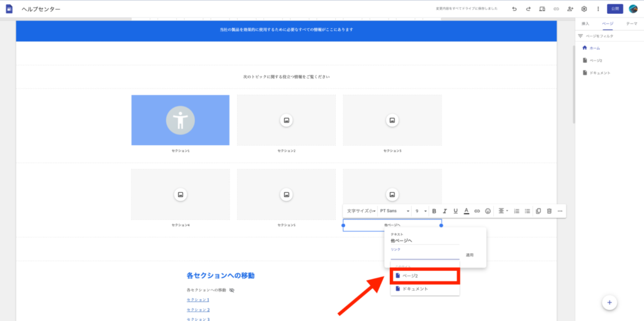Open the 文字サイズ小 text style dropdown
Image resolution: width=644 pixels, height=321 pixels.
pos(361,211)
